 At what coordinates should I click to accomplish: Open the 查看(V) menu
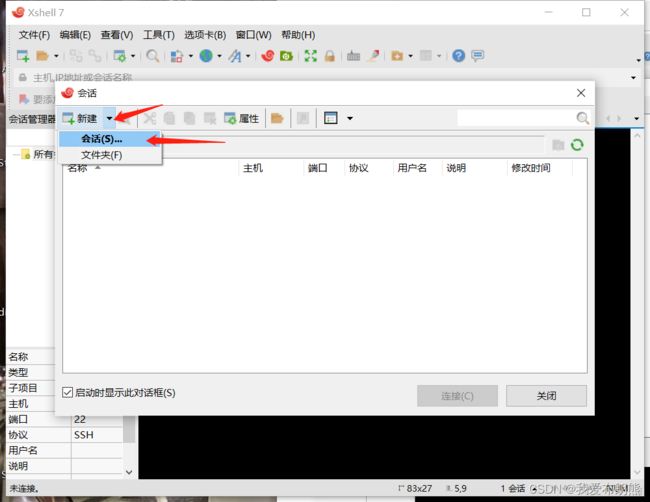coord(117,35)
